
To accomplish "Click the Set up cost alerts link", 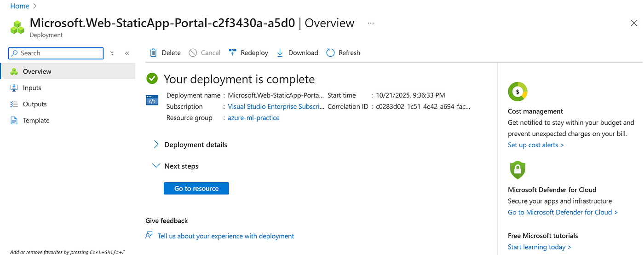I will pyautogui.click(x=535, y=145).
